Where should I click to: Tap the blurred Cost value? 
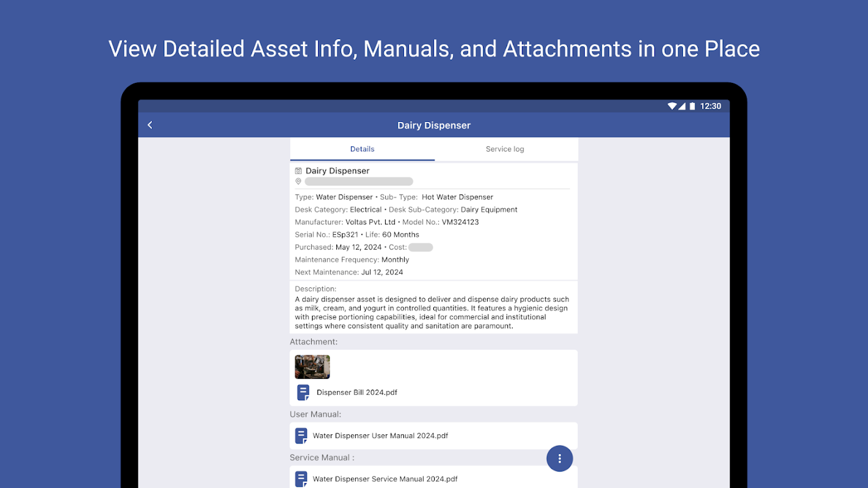[x=421, y=247]
